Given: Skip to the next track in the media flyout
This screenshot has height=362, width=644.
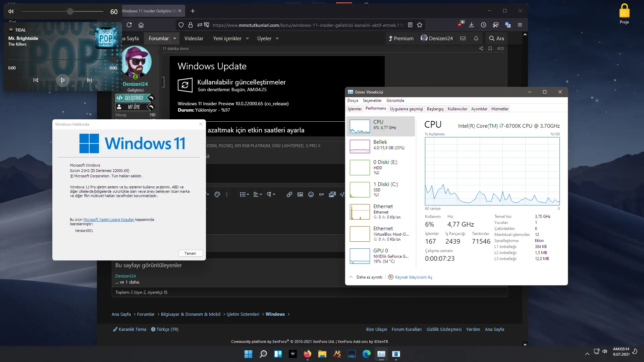Looking at the screenshot, I should tap(89, 80).
